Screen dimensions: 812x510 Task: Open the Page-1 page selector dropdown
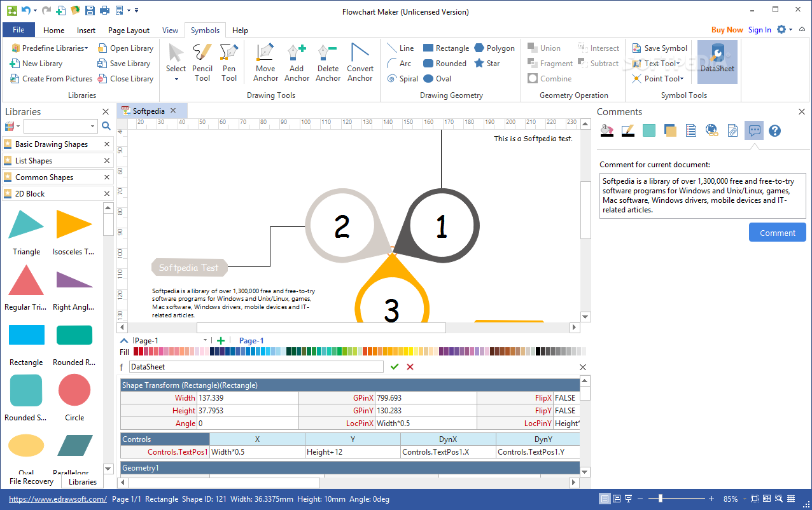205,340
